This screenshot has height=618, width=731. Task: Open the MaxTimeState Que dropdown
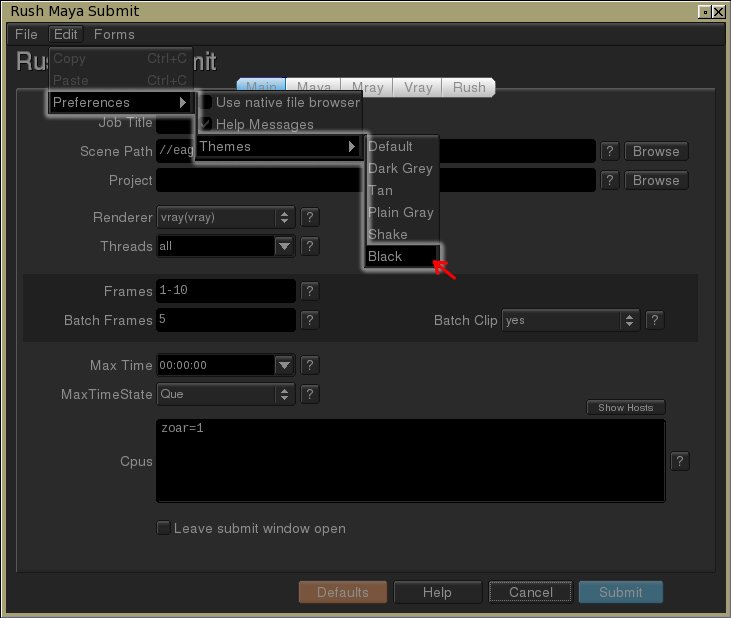226,394
